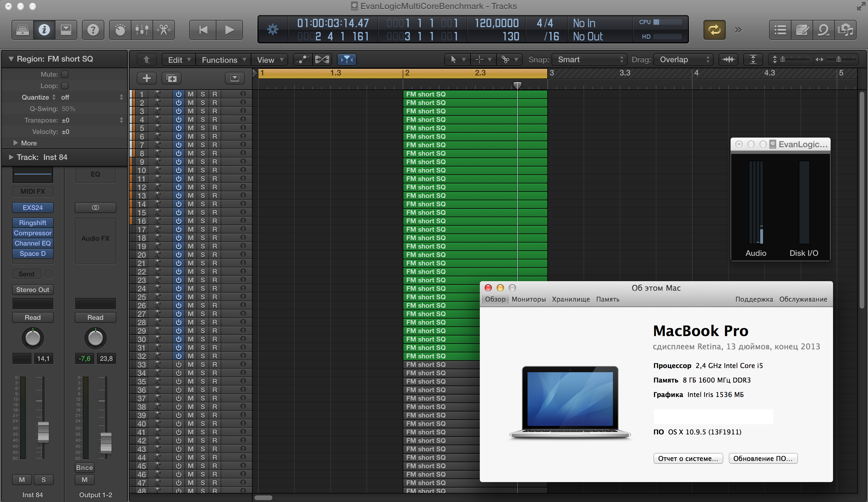Open the Library drawer icon
868x502 pixels.
[22, 30]
